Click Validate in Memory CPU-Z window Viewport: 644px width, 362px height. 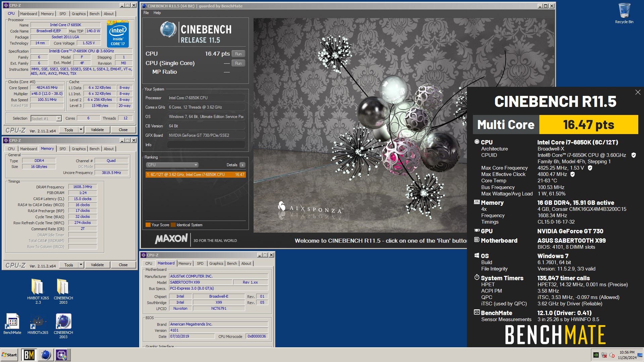tap(97, 265)
